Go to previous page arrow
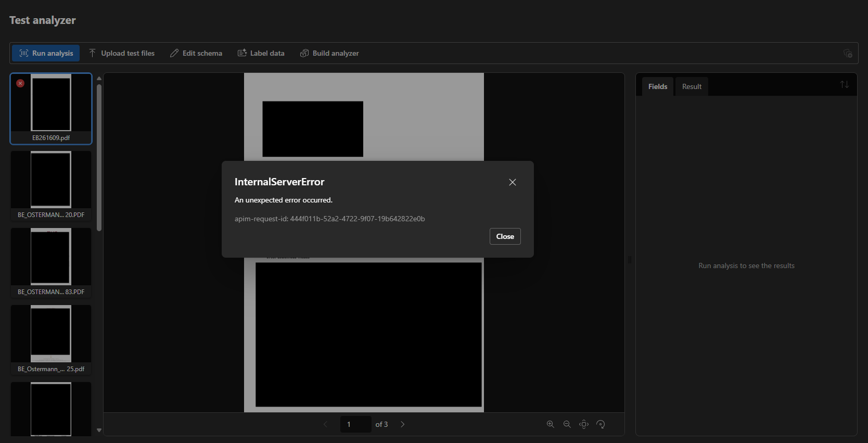Screen dimensions: 868x443 pyautogui.click(x=326, y=424)
